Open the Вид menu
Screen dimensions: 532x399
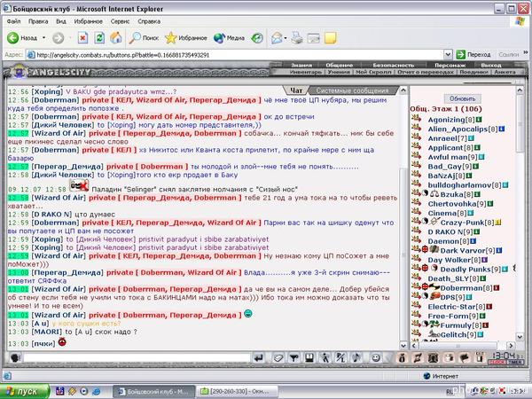[x=61, y=21]
